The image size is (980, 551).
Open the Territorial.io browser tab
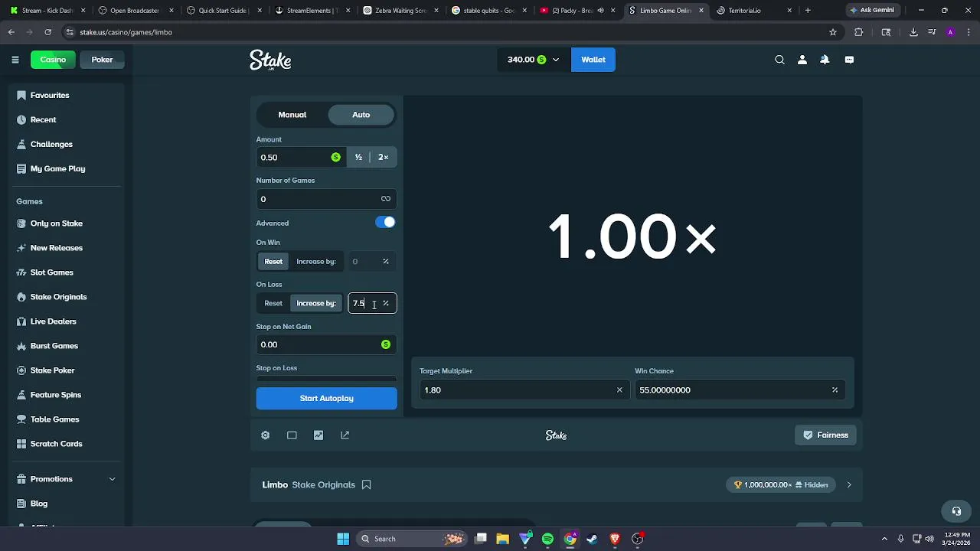tap(754, 11)
